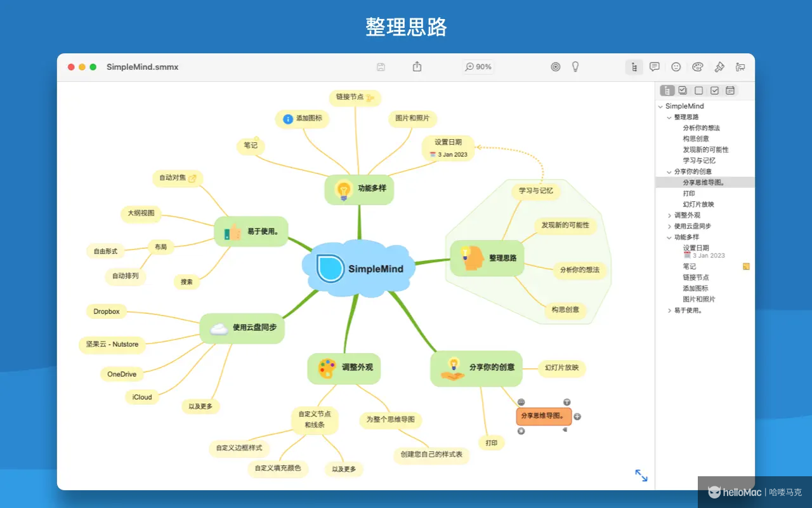Select 分析你的想法 in the outline
This screenshot has width=812, height=508.
pos(701,128)
